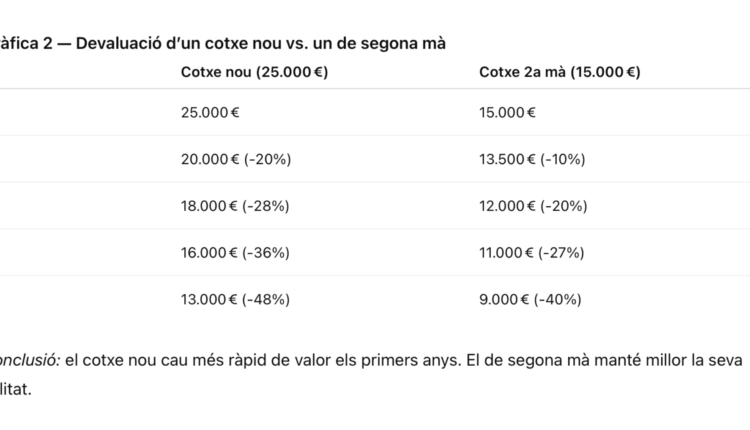Viewport: 750px width, 430px height.
Task: Click the 15.000 € cell in first row
Action: tap(508, 112)
